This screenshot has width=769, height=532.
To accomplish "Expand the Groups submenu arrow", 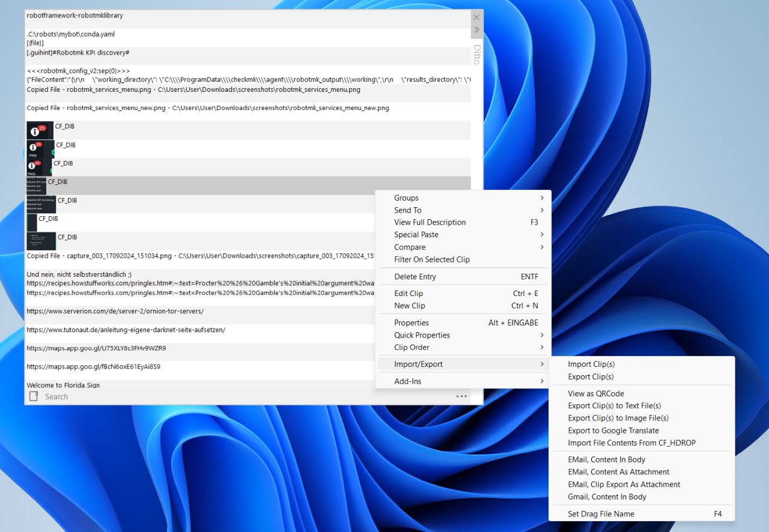I will tap(542, 198).
